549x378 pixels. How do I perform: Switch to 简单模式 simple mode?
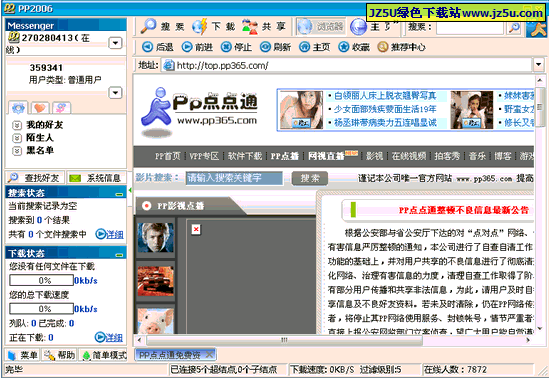[103, 355]
